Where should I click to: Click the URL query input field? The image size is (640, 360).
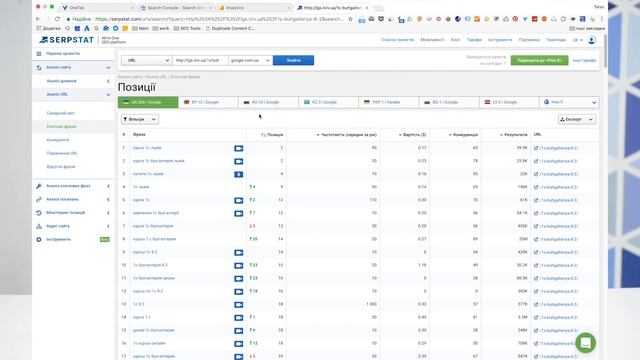pyautogui.click(x=200, y=60)
